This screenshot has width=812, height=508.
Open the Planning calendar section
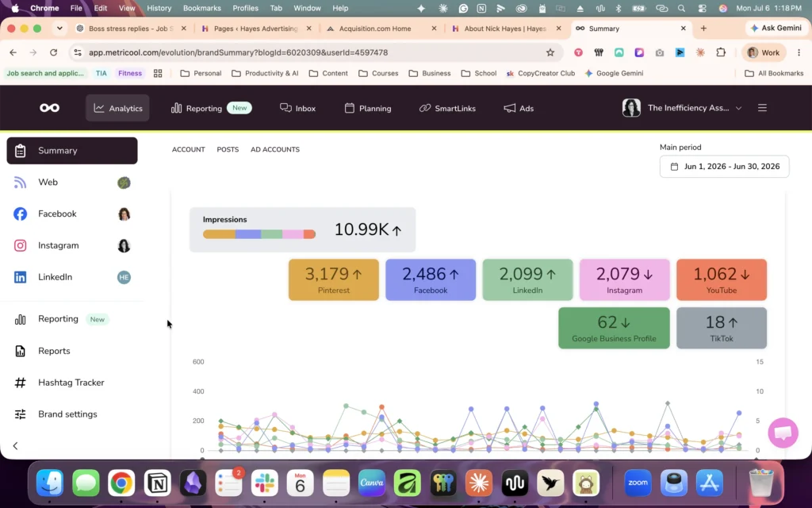point(368,108)
